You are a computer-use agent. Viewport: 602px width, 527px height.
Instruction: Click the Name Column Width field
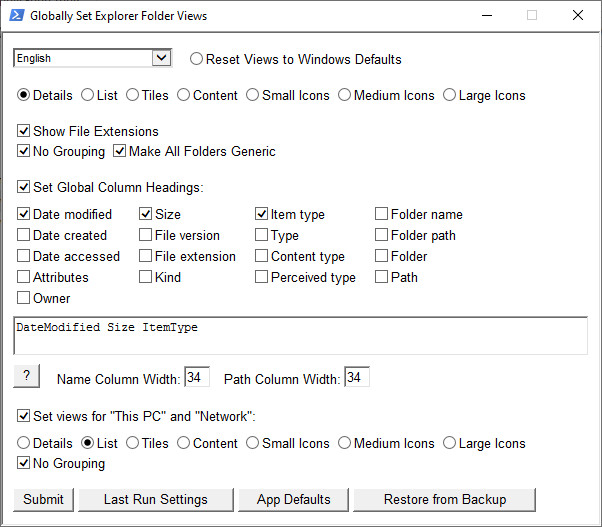pos(197,377)
